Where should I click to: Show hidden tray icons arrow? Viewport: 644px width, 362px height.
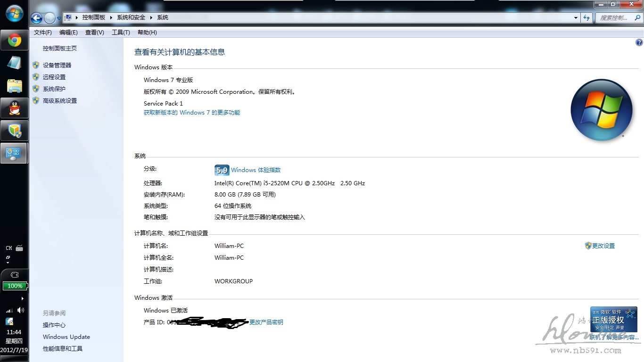pos(22,298)
